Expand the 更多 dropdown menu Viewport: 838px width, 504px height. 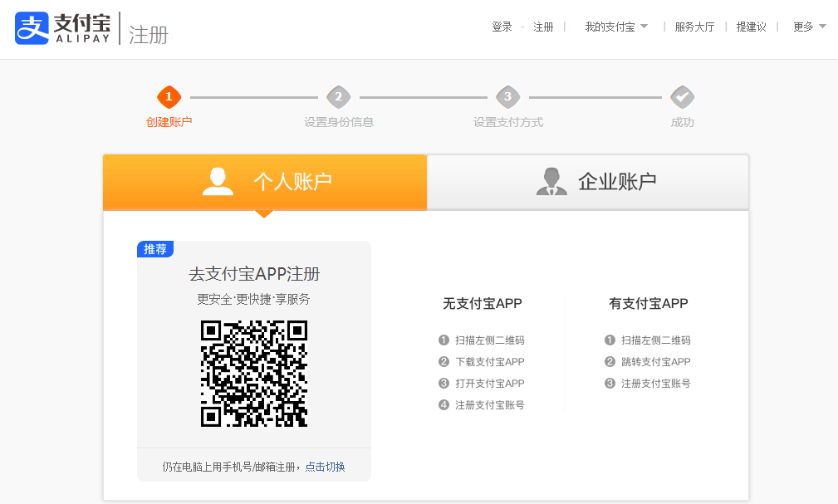click(x=809, y=27)
